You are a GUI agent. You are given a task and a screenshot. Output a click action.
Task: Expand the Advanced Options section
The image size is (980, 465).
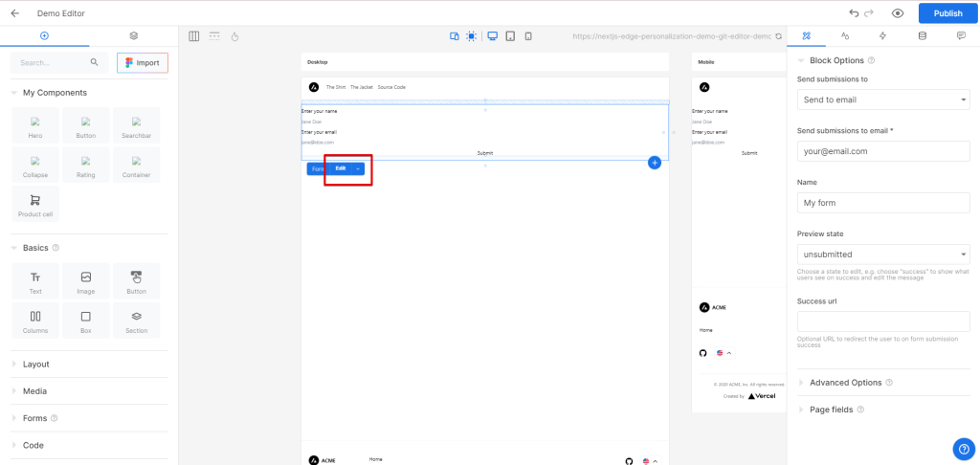click(845, 383)
